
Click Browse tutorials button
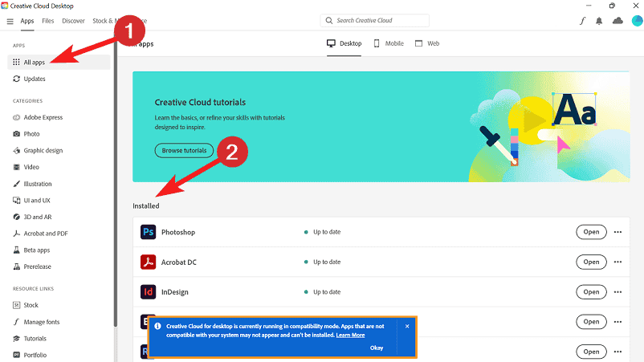[x=184, y=151]
